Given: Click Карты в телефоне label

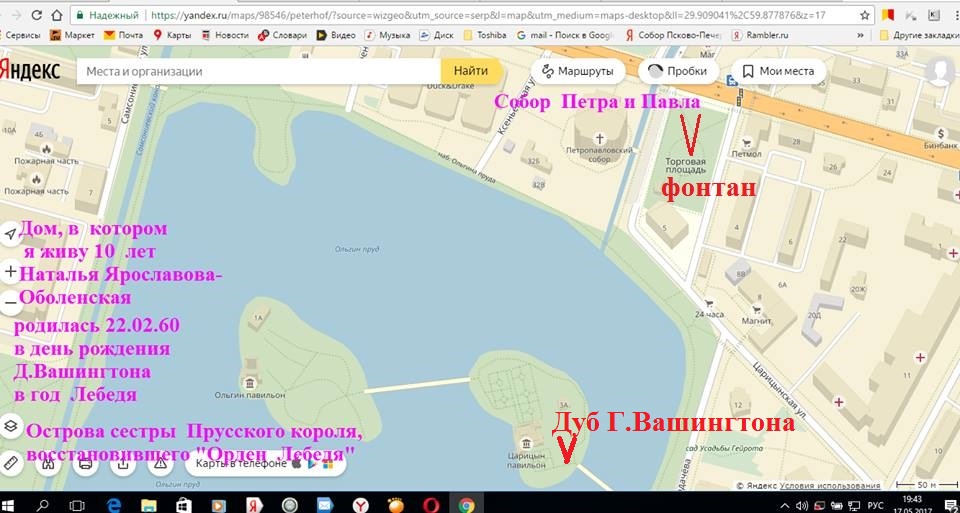Looking at the screenshot, I should pyautogui.click(x=241, y=463).
